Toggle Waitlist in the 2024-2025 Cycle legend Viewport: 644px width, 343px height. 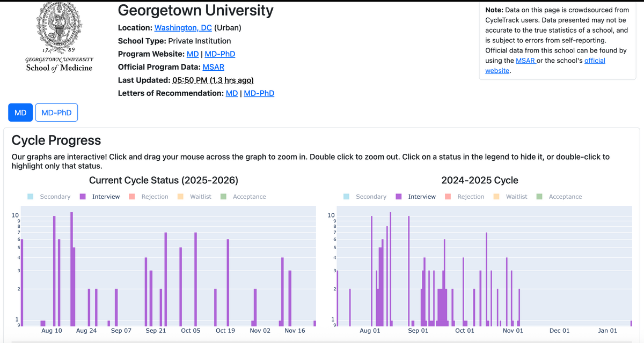click(511, 197)
